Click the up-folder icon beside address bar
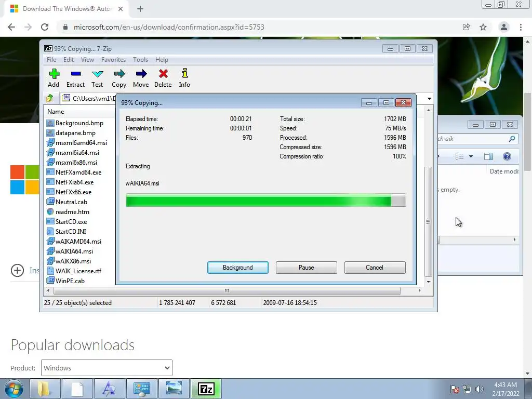 [x=50, y=98]
